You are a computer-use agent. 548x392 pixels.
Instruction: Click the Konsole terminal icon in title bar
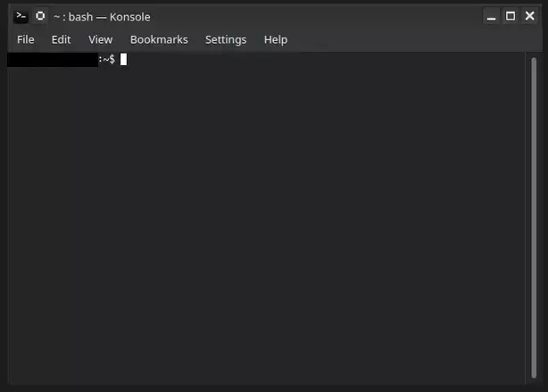tap(21, 16)
